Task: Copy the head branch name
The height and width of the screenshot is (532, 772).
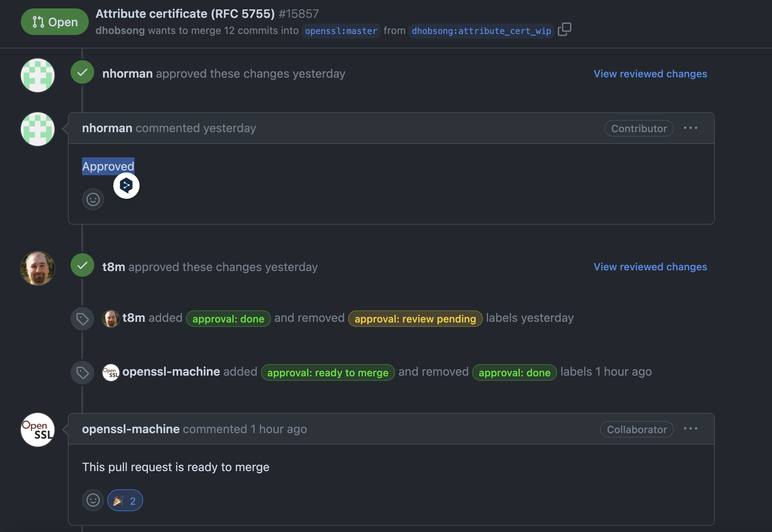Action: click(564, 30)
